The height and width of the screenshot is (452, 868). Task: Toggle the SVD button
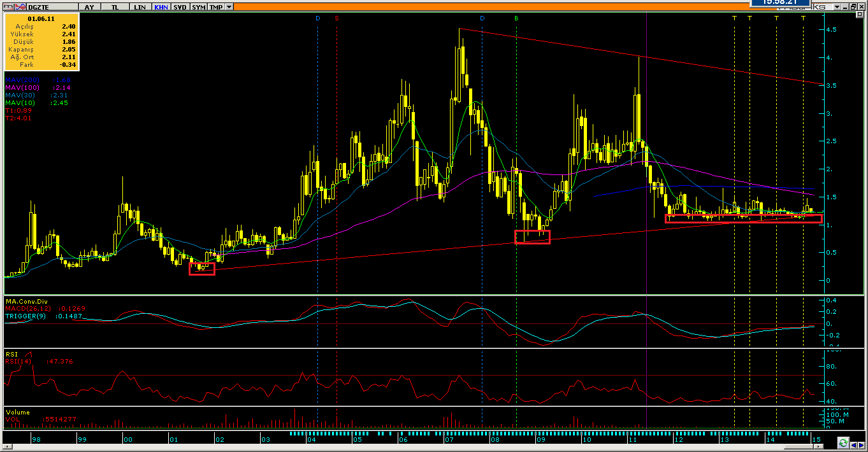pyautogui.click(x=180, y=7)
